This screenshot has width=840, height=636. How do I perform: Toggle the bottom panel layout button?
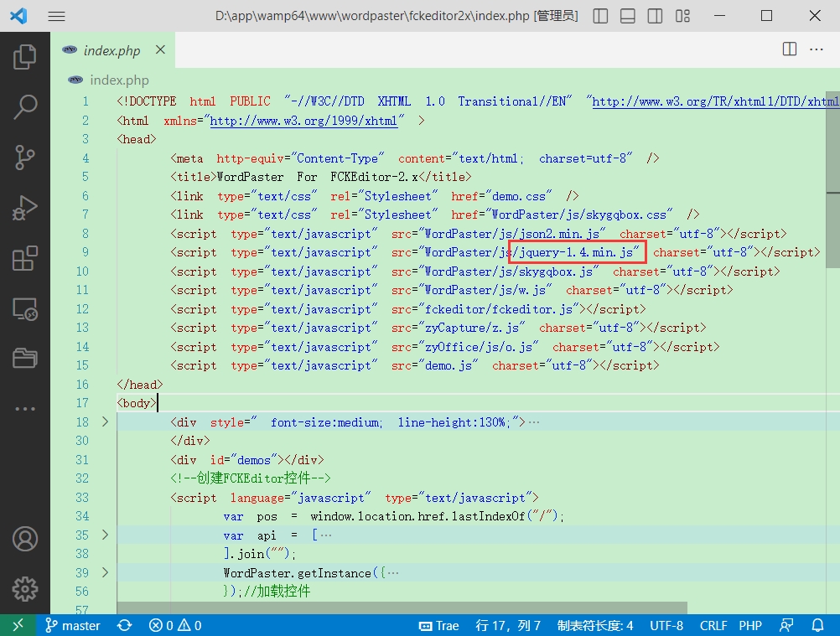[x=628, y=16]
